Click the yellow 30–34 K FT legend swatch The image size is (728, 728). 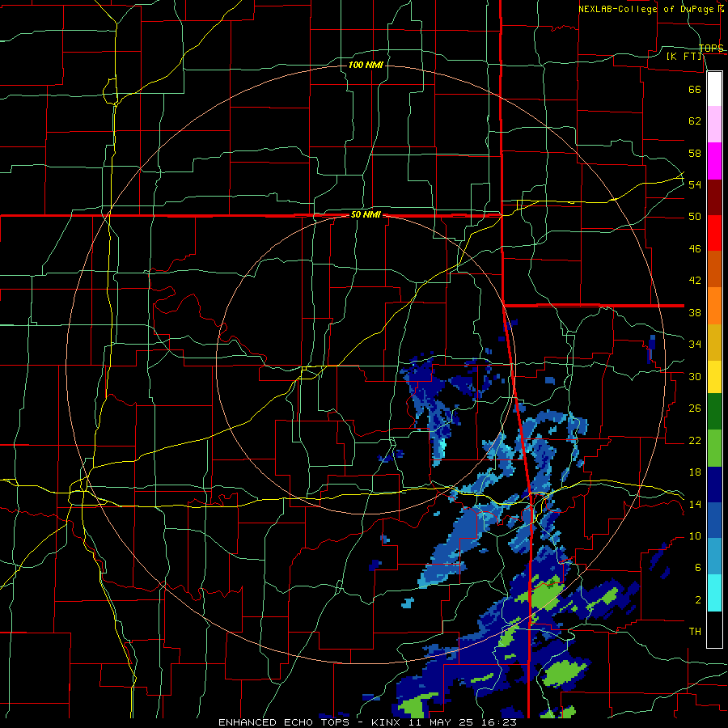point(714,377)
